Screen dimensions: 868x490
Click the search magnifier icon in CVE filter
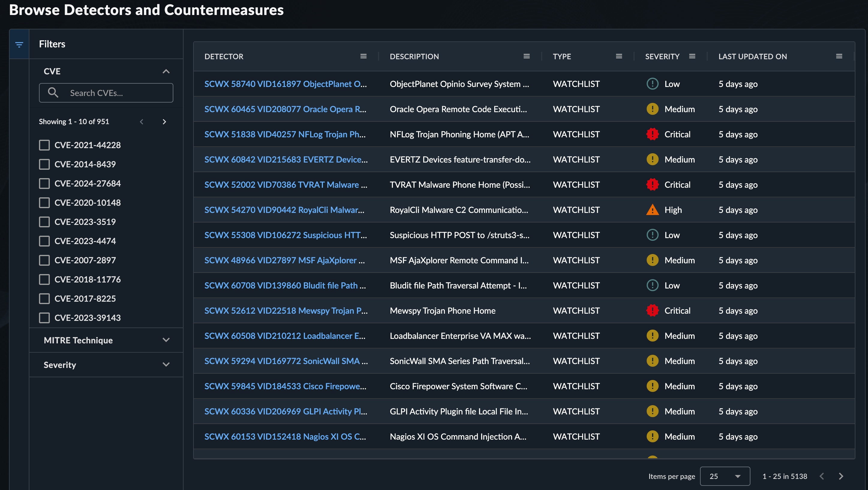[53, 93]
